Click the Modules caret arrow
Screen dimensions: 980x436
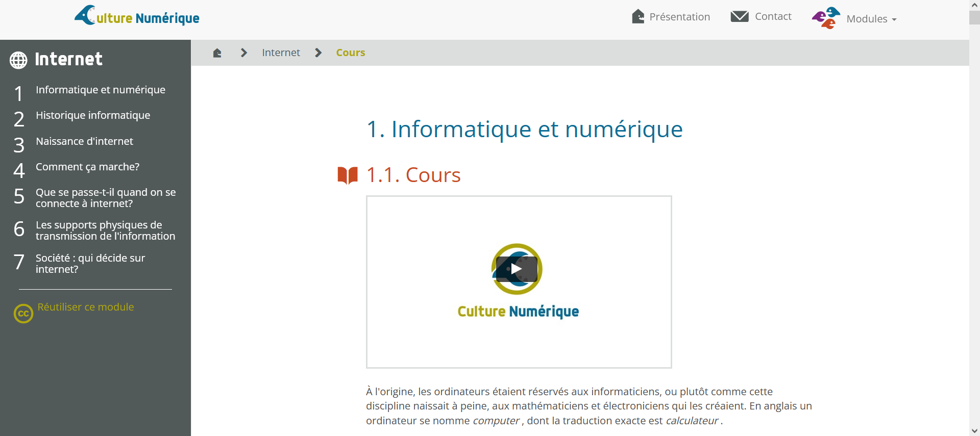coord(894,20)
